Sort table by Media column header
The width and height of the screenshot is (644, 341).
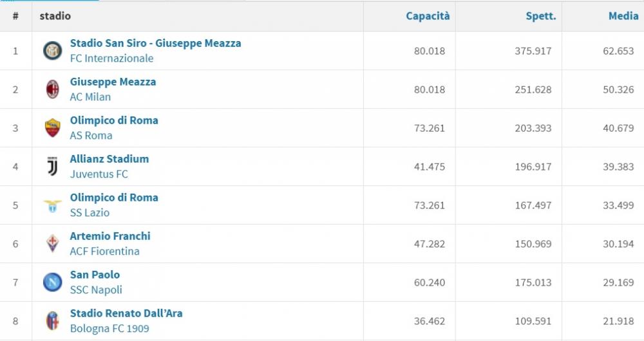click(623, 16)
